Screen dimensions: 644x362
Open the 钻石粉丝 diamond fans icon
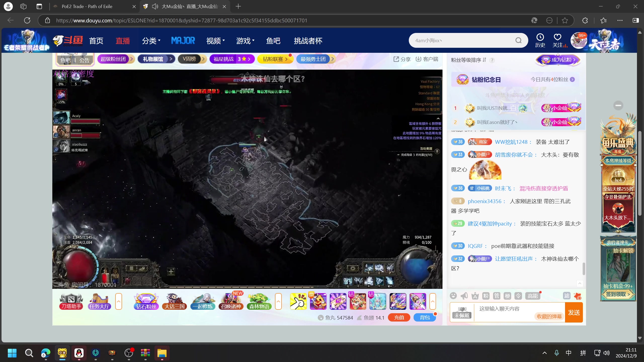(x=146, y=301)
